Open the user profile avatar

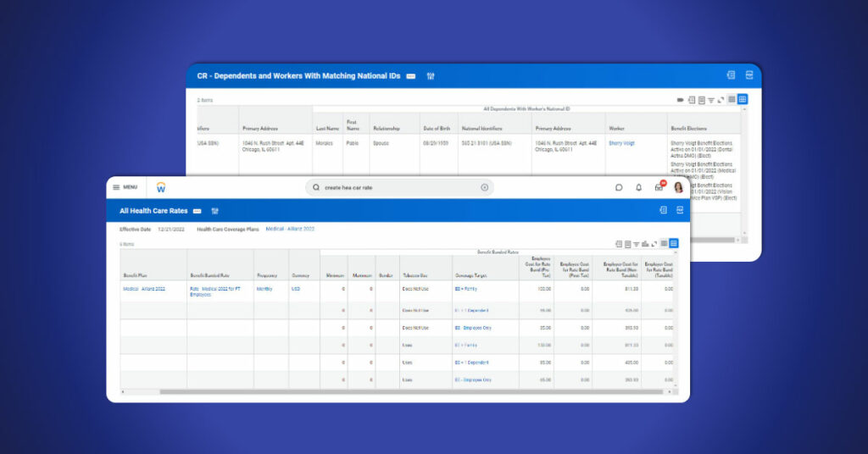[x=679, y=187]
